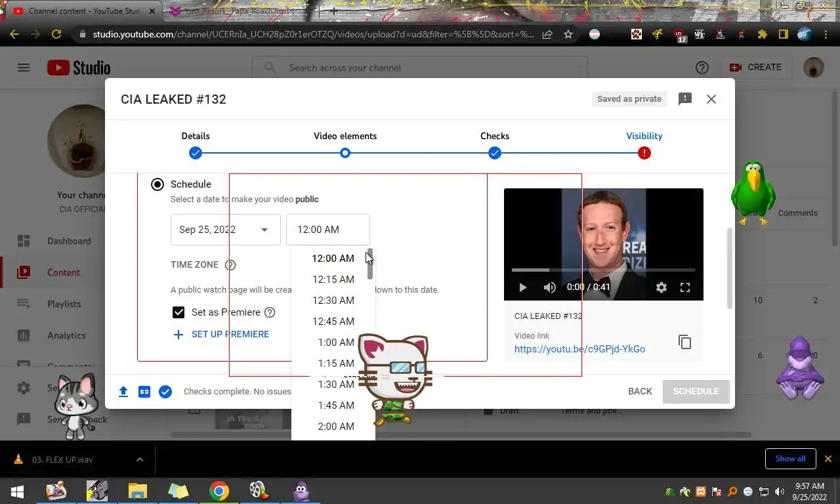Screen dimensions: 840x504
Task: Click the dialog's vertical scrollbar
Action: pyautogui.click(x=729, y=268)
